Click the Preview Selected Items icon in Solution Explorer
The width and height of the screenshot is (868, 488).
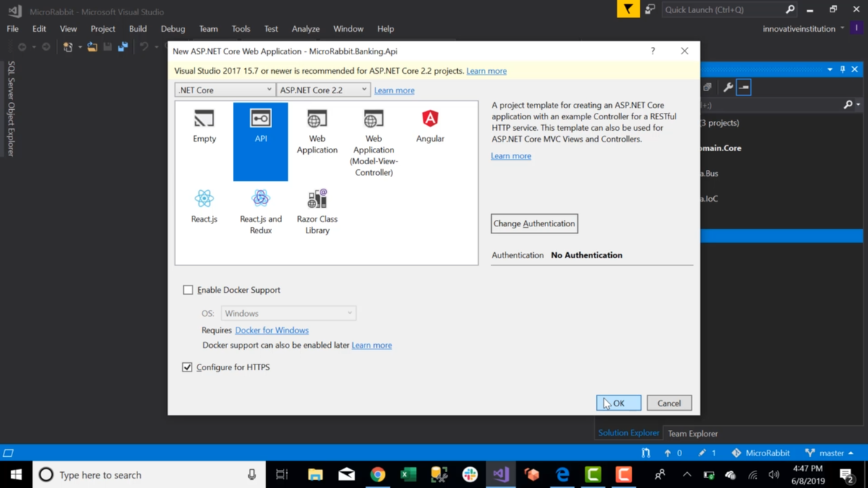(744, 87)
